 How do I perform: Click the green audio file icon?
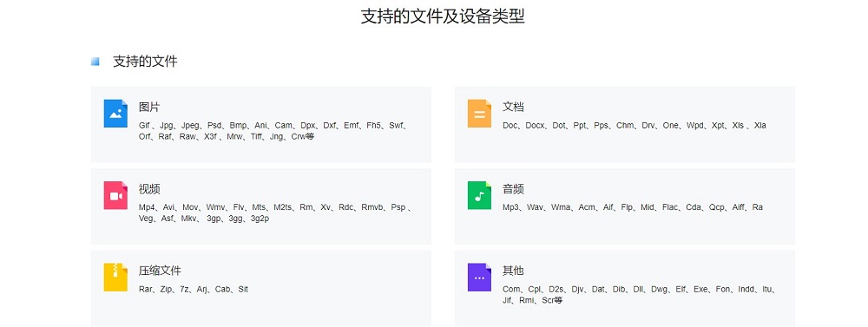tap(479, 195)
